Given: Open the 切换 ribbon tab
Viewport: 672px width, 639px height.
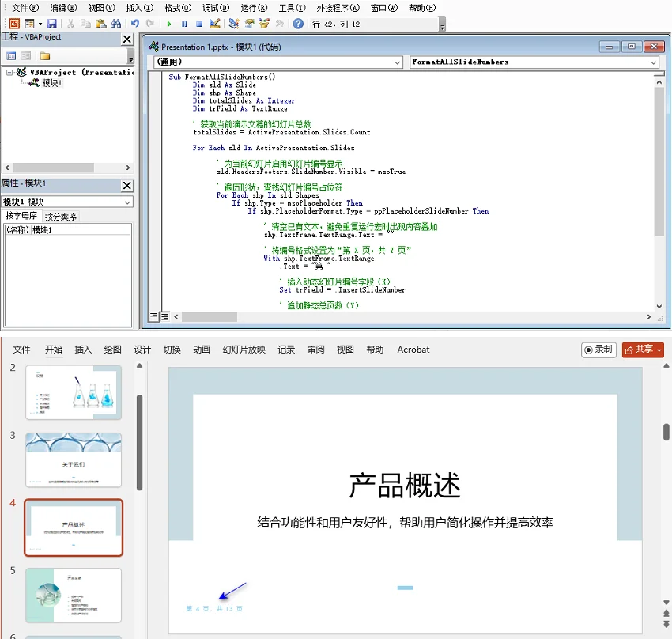Looking at the screenshot, I should pos(172,350).
